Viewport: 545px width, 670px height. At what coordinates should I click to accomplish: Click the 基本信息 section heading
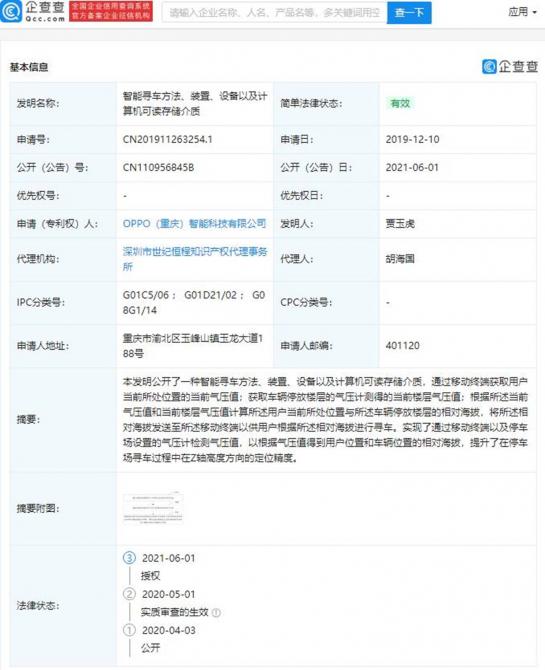tap(29, 67)
